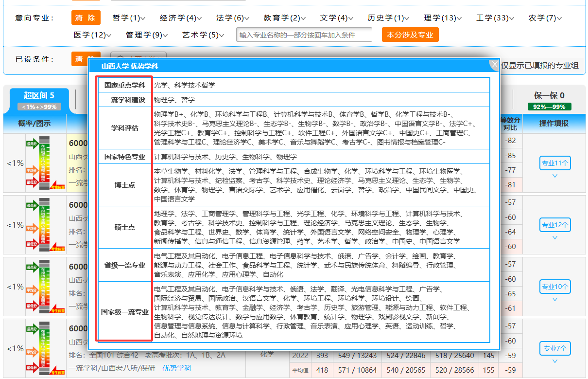This screenshot has width=588, height=379.
Task: Open the 医学(12) major dropdown
Action: click(92, 35)
